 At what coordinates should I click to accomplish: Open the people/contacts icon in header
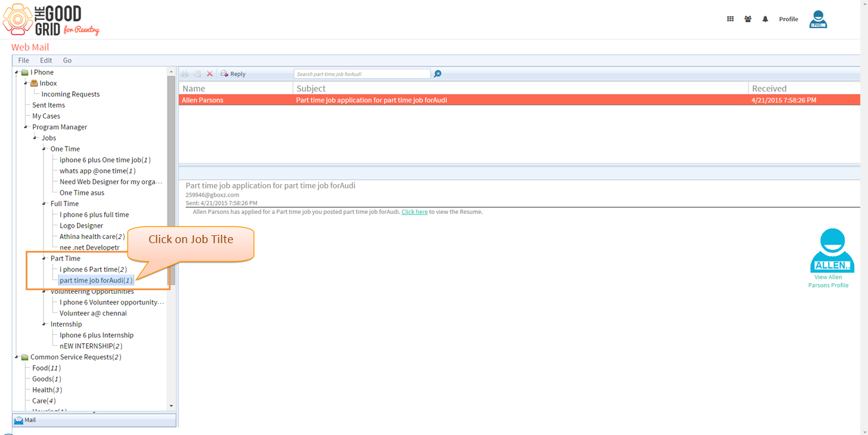point(747,19)
